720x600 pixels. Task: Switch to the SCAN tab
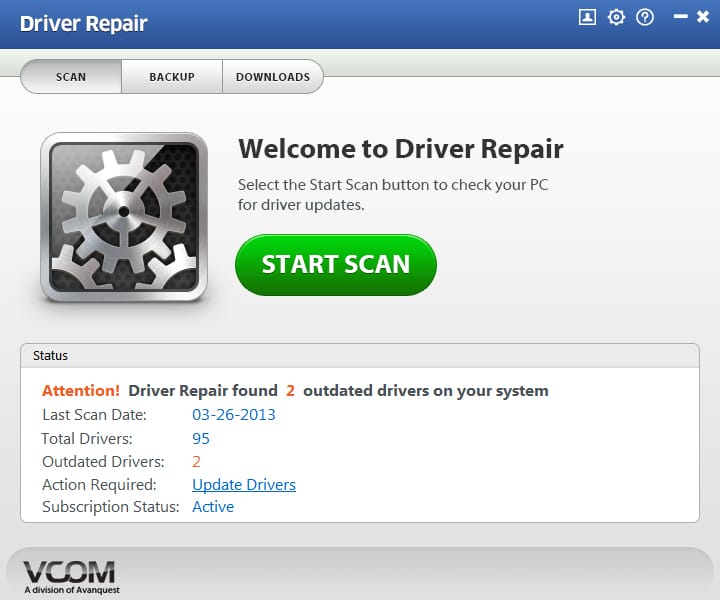[x=71, y=77]
